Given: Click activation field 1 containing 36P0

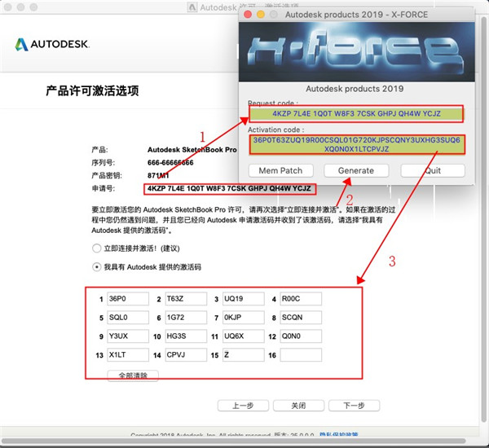Looking at the screenshot, I should coord(128,299).
